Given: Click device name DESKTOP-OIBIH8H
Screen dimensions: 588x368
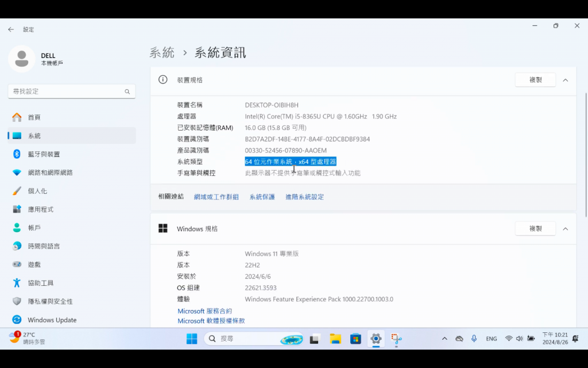Looking at the screenshot, I should [272, 105].
